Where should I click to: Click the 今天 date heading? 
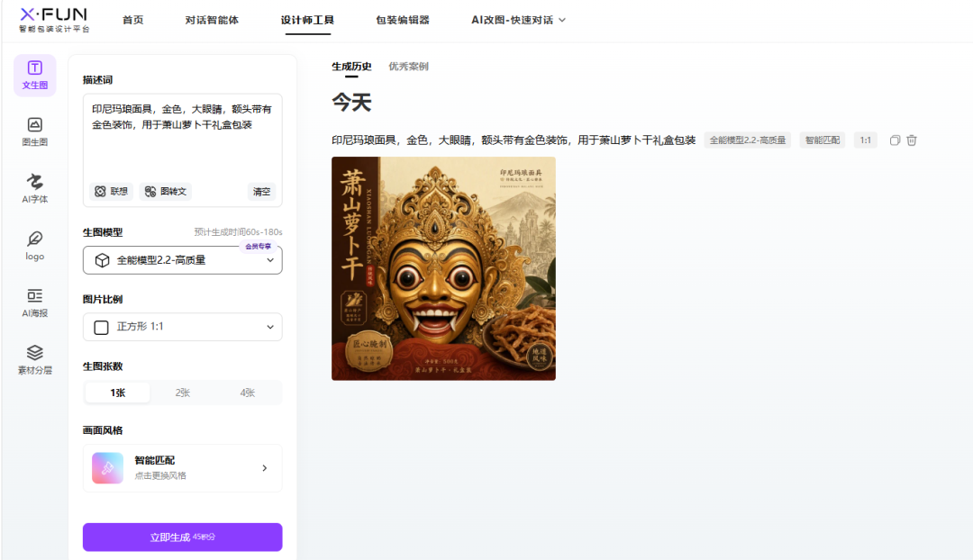[351, 103]
